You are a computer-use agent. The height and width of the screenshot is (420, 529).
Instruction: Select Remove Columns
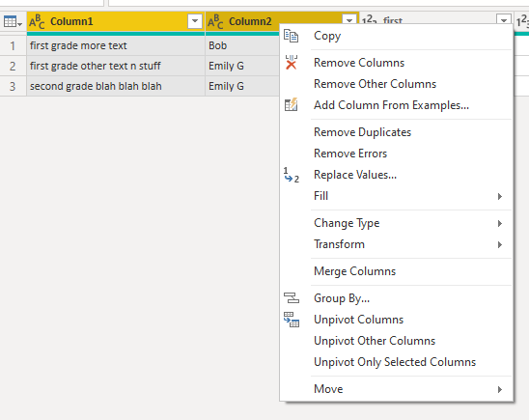pos(397,63)
